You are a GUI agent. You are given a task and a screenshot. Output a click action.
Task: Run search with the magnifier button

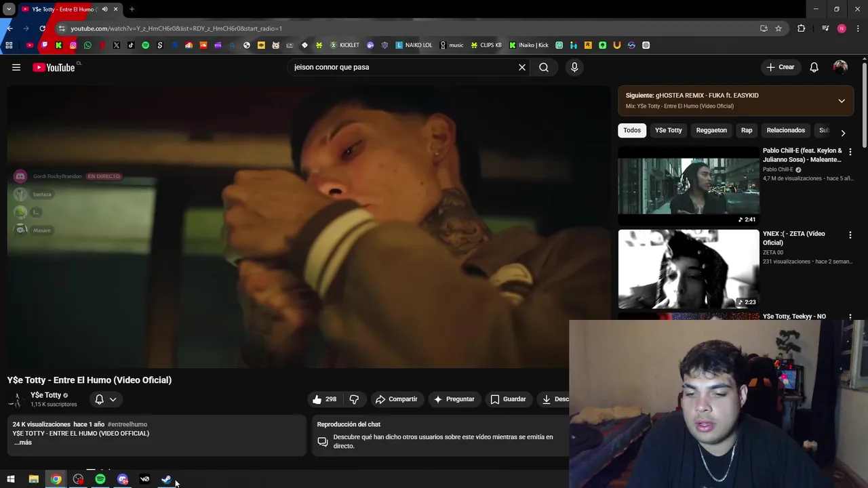pos(544,67)
